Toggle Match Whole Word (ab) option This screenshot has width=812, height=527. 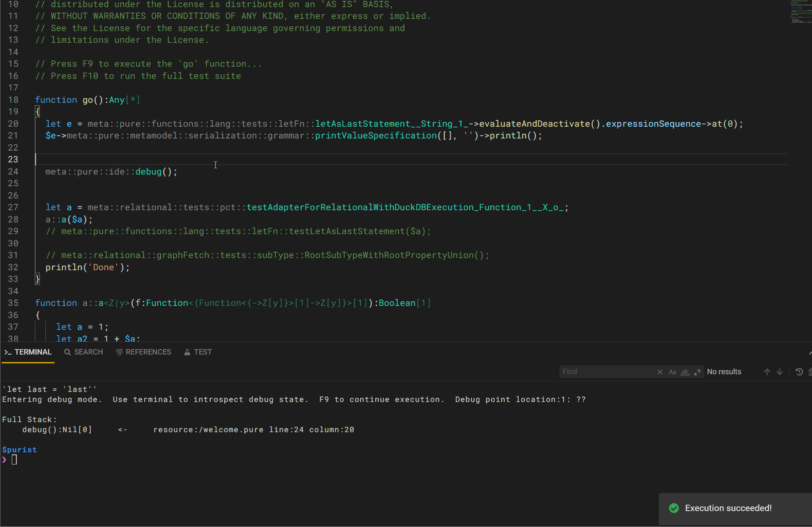tap(685, 372)
